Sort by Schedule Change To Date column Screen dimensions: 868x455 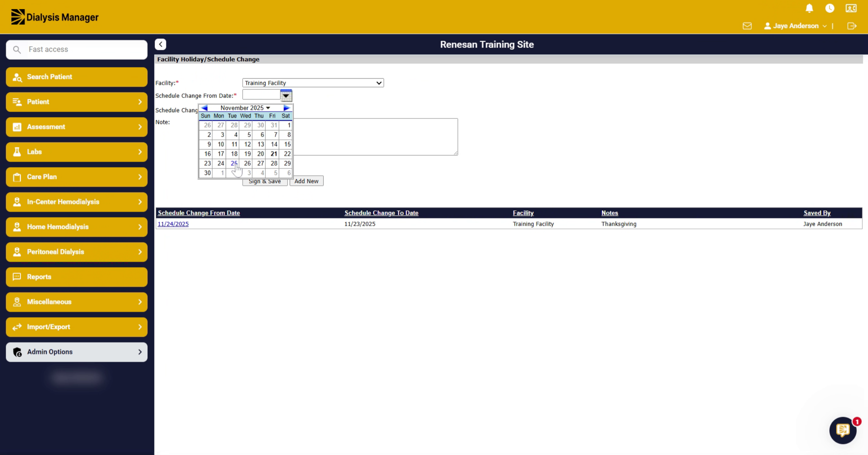[381, 213]
